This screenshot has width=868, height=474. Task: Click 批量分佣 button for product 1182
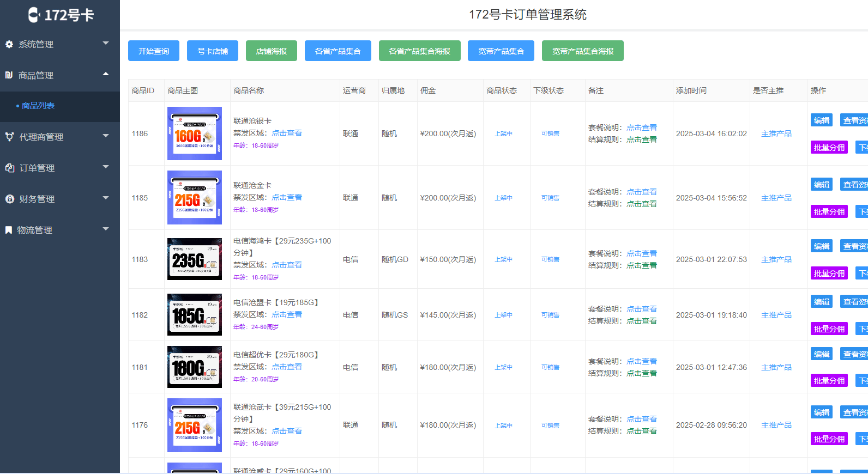829,329
